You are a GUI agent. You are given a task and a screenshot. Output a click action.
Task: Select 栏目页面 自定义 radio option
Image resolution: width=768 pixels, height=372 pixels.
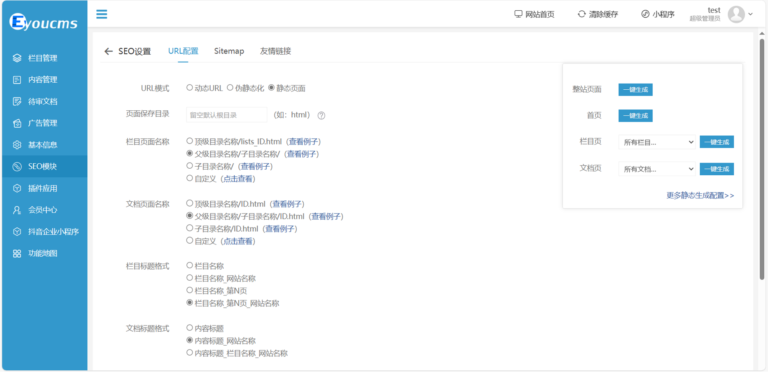[190, 179]
